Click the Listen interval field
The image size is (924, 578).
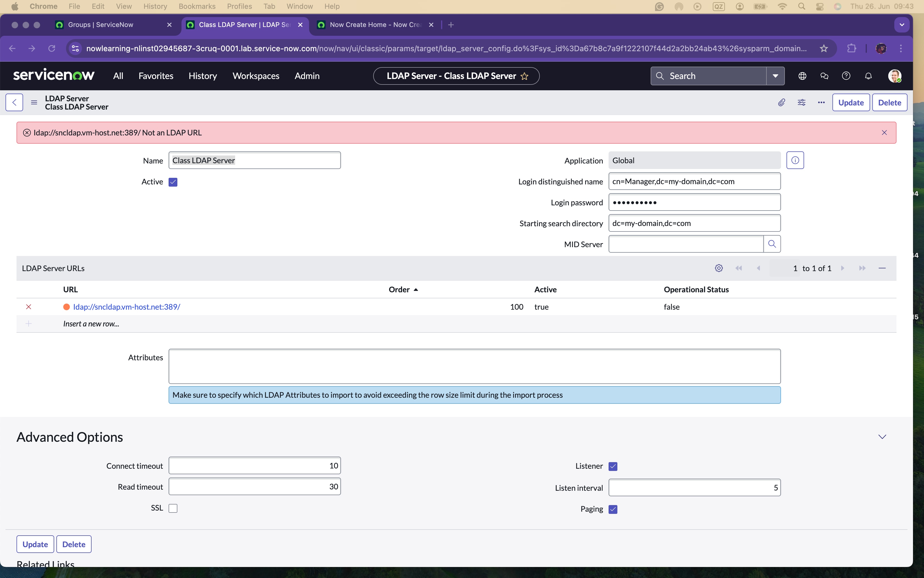[695, 488]
